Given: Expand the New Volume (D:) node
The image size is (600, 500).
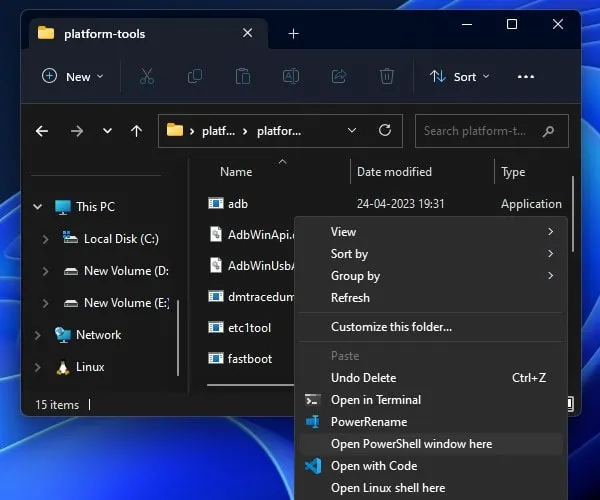Looking at the screenshot, I should tap(45, 271).
